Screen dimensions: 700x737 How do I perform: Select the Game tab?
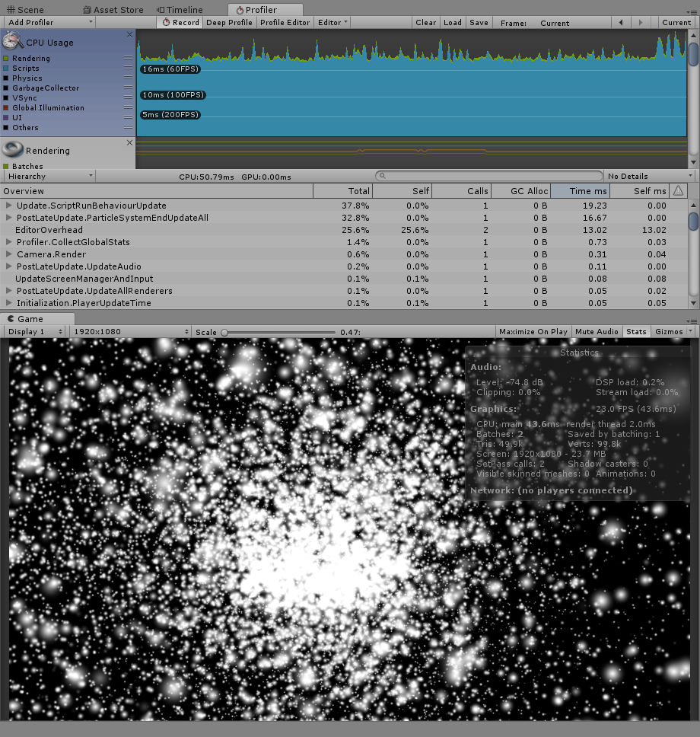click(37, 319)
